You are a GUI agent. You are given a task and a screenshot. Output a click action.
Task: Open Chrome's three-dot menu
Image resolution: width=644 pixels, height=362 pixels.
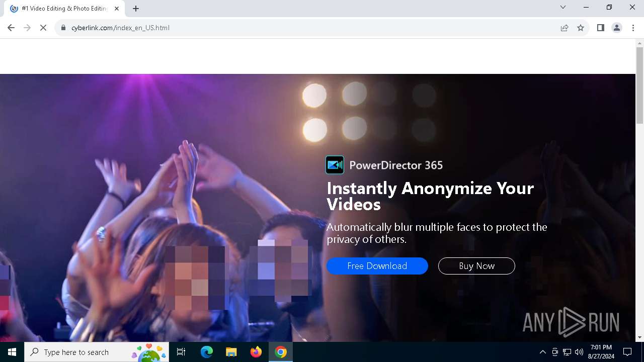(x=633, y=28)
